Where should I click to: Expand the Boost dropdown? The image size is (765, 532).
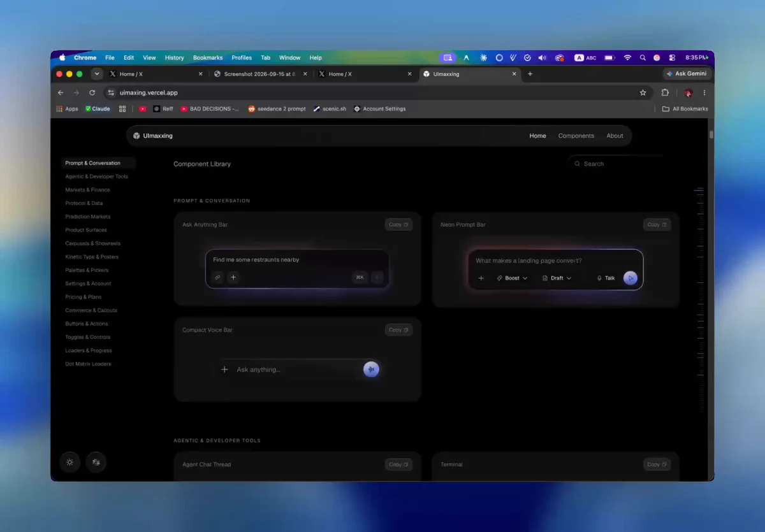click(512, 278)
